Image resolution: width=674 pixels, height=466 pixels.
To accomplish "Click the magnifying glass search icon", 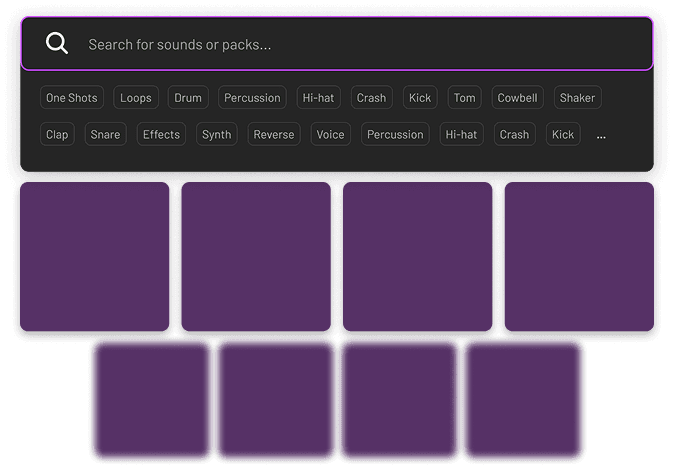I will coord(58,44).
